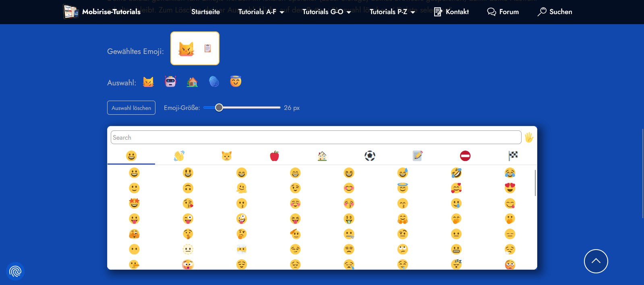Pick the house emoji from Auswahl row
Viewport: 644px width, 285px height.
[x=192, y=82]
